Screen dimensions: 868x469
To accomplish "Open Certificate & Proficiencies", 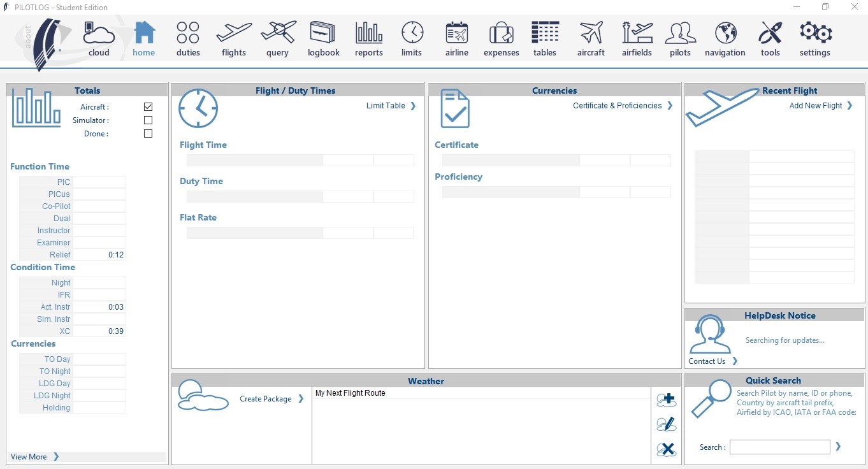I will pyautogui.click(x=618, y=105).
